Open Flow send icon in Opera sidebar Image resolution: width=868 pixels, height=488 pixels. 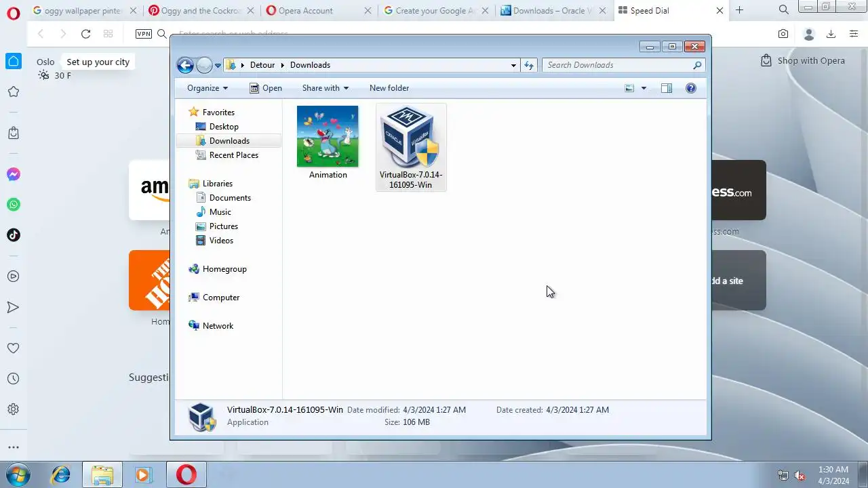(x=13, y=307)
